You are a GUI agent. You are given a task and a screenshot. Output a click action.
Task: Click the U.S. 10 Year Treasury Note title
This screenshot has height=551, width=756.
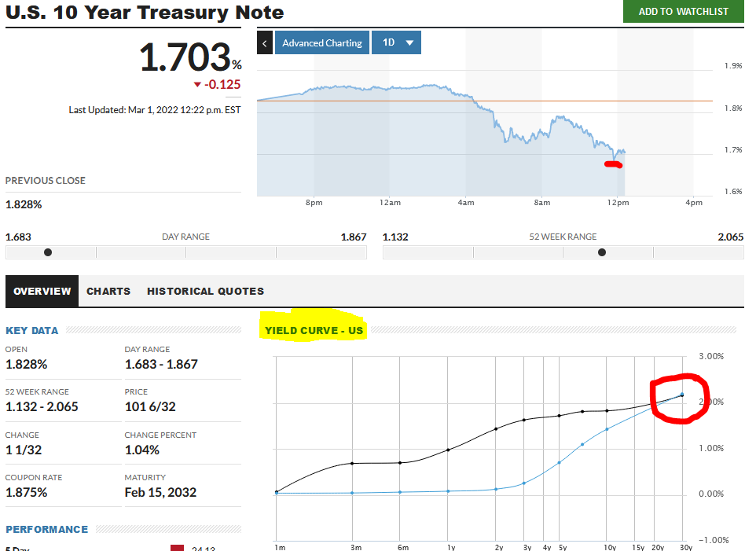[145, 12]
